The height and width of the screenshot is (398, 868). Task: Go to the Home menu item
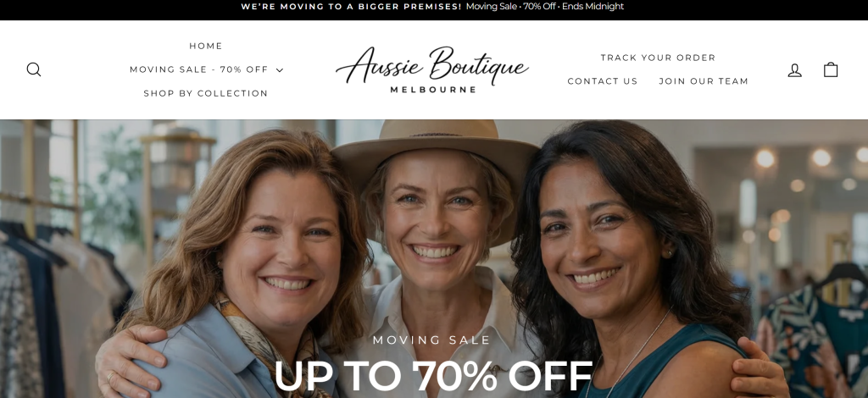[x=206, y=46]
